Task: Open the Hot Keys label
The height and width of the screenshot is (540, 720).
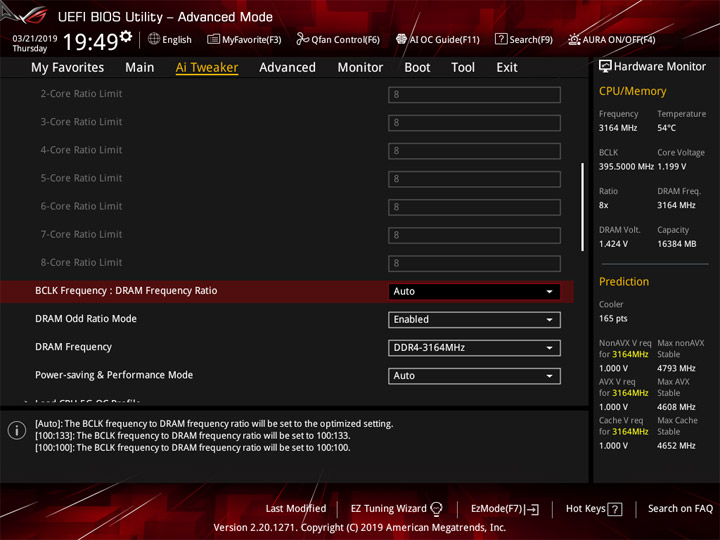Action: (x=585, y=509)
